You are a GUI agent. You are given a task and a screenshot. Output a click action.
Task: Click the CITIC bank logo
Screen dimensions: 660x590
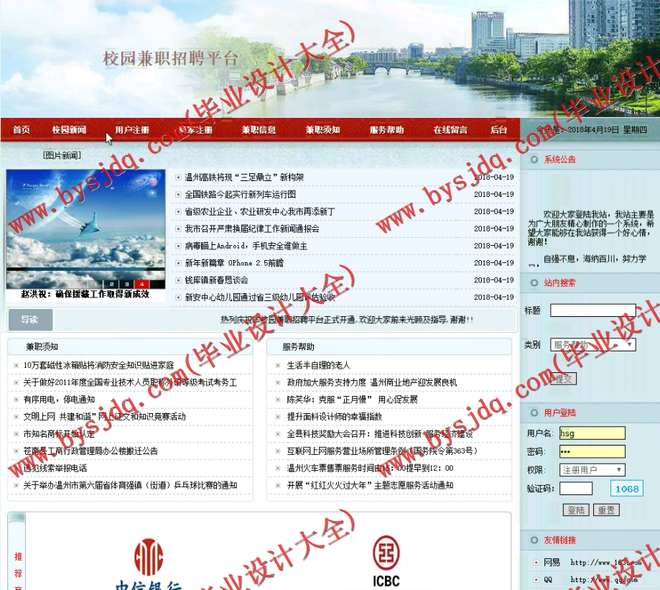[149, 564]
